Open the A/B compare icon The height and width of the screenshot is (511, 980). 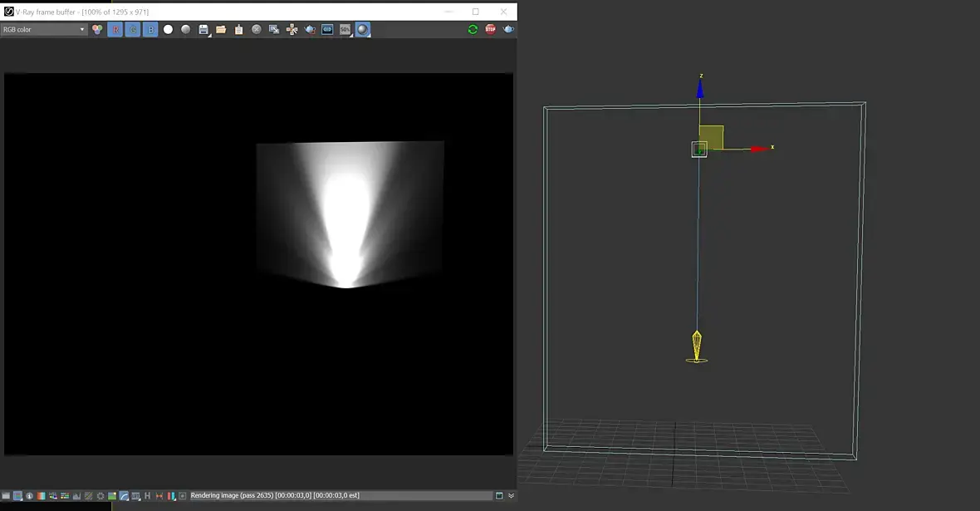click(x=159, y=495)
